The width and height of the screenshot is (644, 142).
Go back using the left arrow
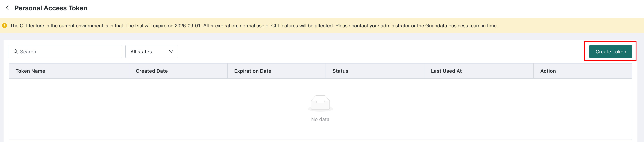(x=7, y=8)
